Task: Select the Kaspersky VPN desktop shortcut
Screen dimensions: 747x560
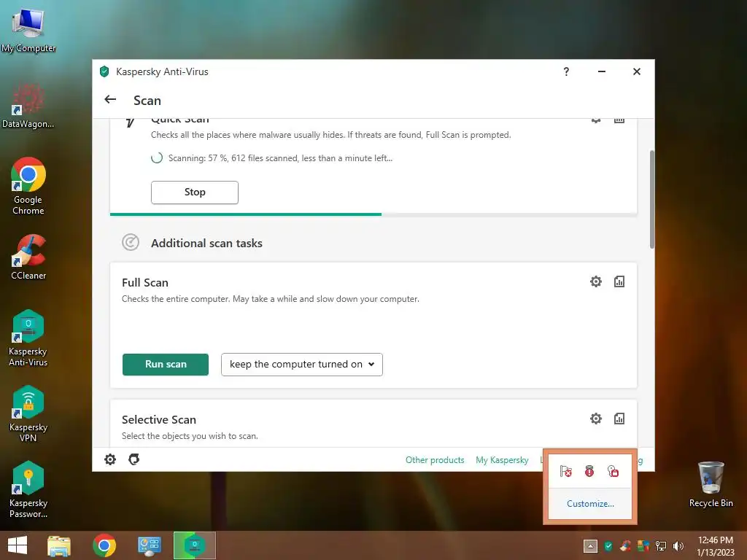Action: point(28,414)
